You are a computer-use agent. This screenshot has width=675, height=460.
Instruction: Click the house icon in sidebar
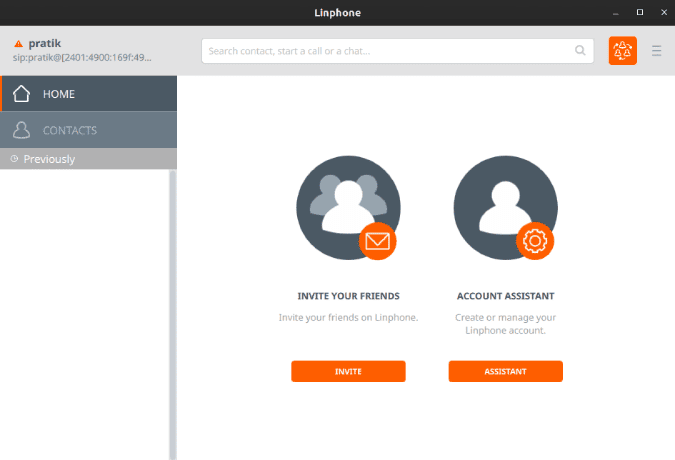point(21,94)
